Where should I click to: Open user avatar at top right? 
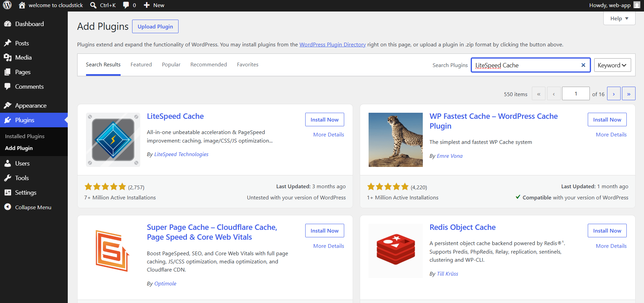pyautogui.click(x=637, y=5)
